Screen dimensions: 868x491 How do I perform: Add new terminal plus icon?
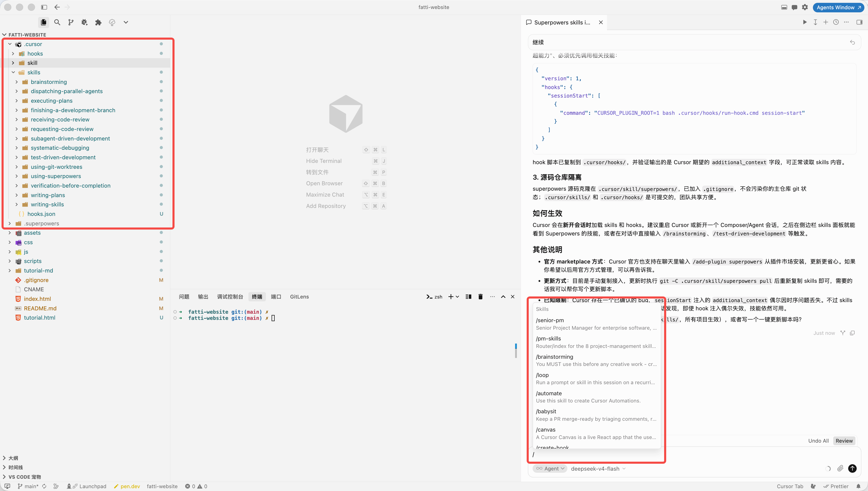(x=450, y=296)
